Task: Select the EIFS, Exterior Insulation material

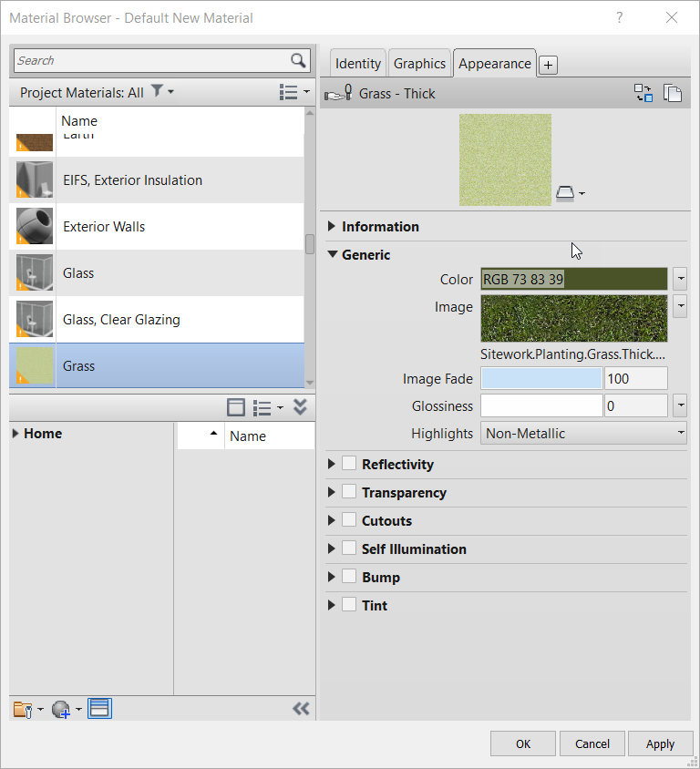Action: [x=157, y=180]
